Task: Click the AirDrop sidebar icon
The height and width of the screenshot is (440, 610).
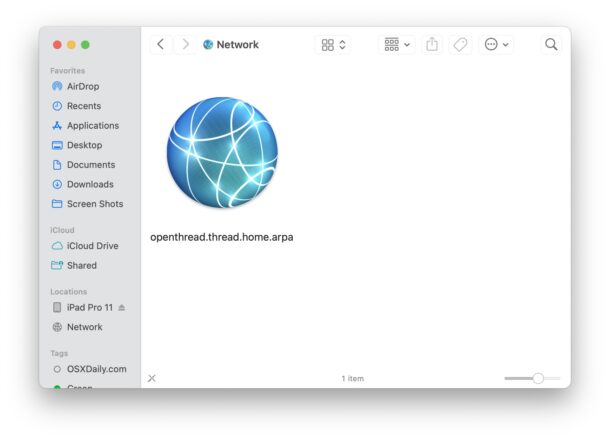Action: coord(57,86)
